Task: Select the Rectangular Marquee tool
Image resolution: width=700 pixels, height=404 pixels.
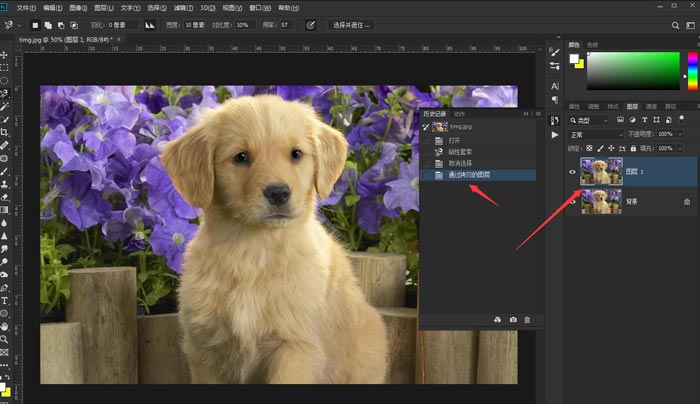Action: (x=4, y=68)
